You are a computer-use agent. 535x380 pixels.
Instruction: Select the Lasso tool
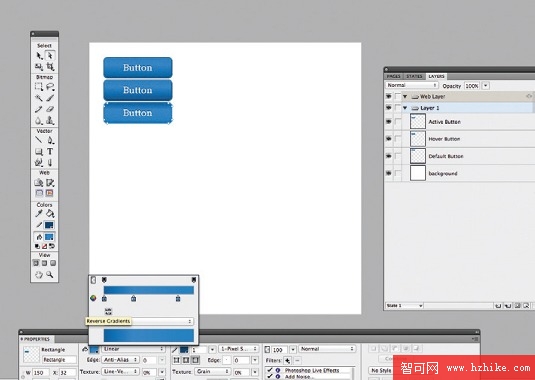point(50,87)
